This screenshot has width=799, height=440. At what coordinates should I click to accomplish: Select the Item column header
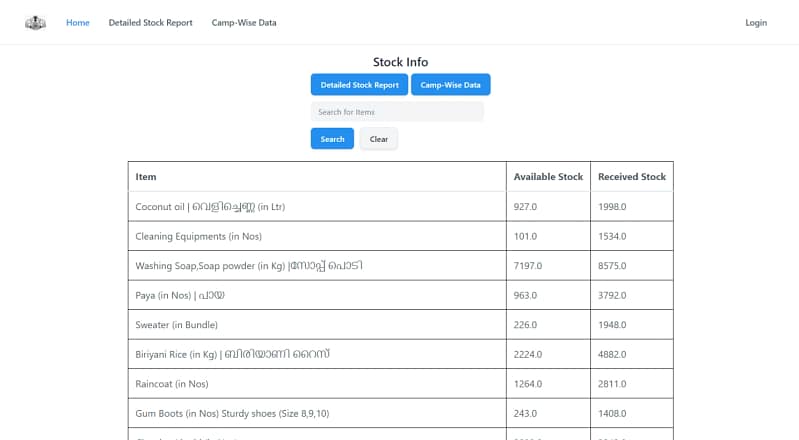[146, 177]
